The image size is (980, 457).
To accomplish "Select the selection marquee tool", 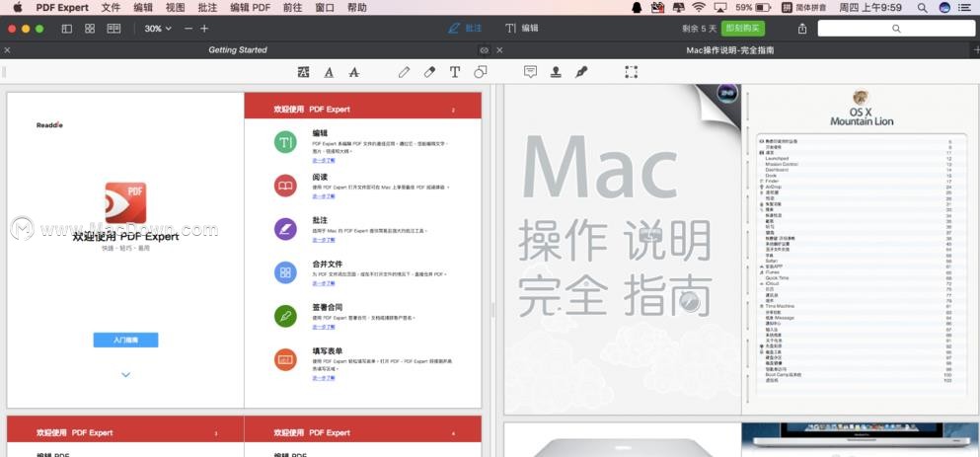I will (x=632, y=72).
